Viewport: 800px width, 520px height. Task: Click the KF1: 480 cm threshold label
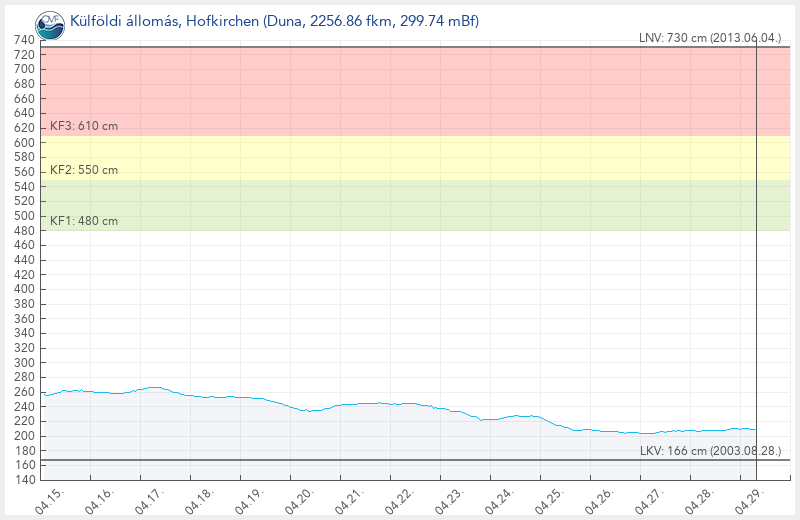tap(83, 221)
